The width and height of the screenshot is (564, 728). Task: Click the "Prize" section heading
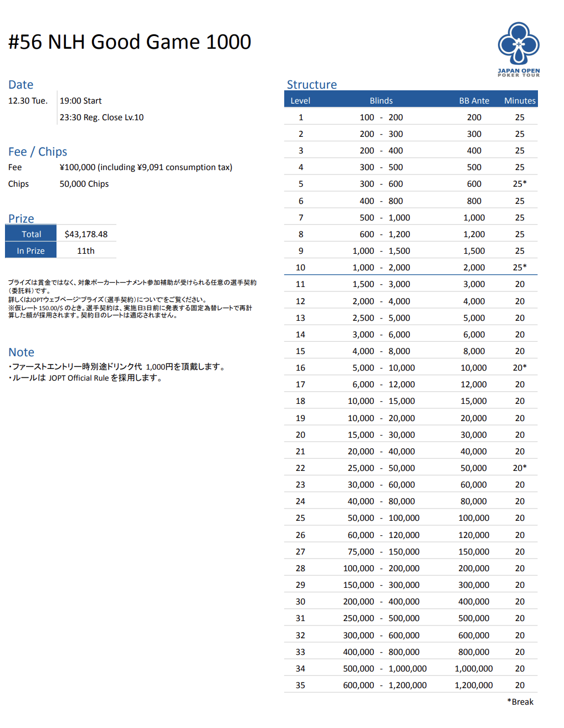[x=21, y=219]
